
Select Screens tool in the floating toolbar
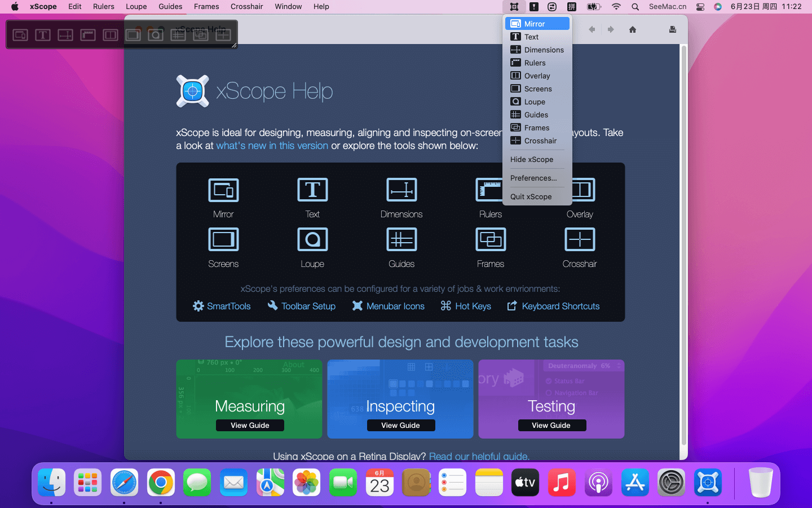[133, 35]
